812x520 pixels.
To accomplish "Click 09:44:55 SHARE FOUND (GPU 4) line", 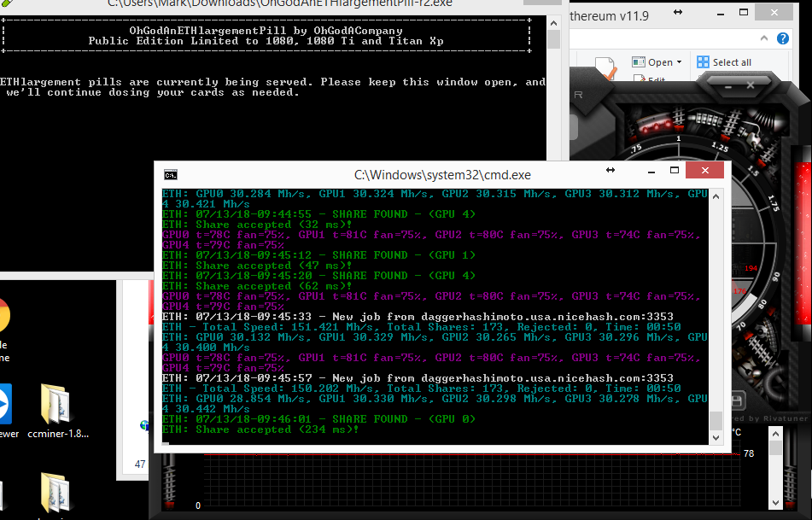I will [x=318, y=214].
